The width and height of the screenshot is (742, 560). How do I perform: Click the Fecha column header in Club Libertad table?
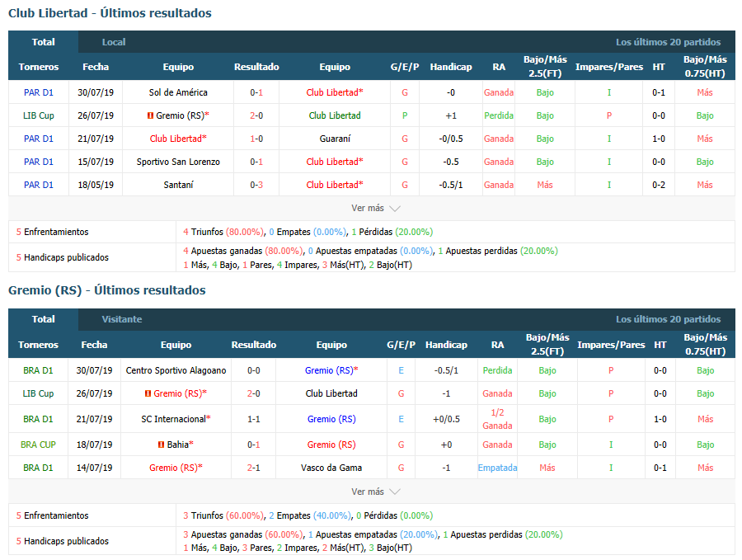point(96,67)
